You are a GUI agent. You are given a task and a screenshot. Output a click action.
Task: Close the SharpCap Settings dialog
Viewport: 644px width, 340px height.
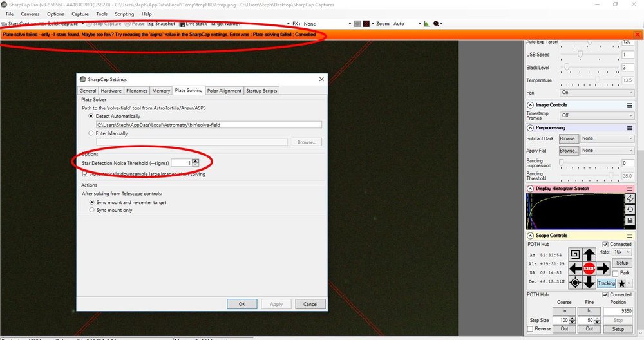[x=321, y=79]
